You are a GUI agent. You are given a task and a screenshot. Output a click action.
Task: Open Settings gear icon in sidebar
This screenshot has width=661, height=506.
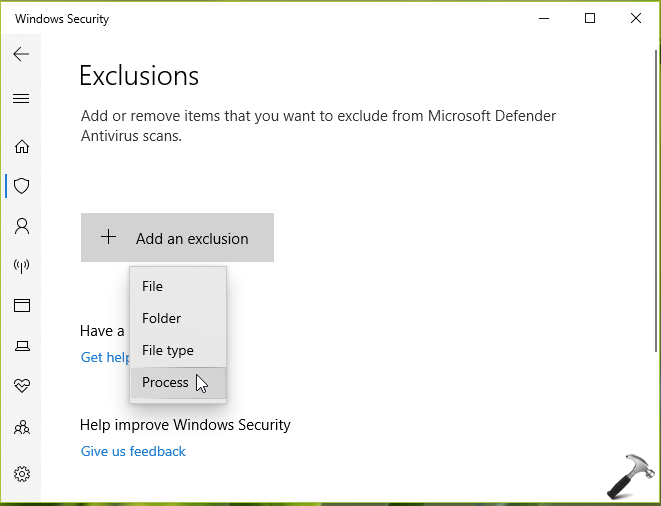coord(21,474)
